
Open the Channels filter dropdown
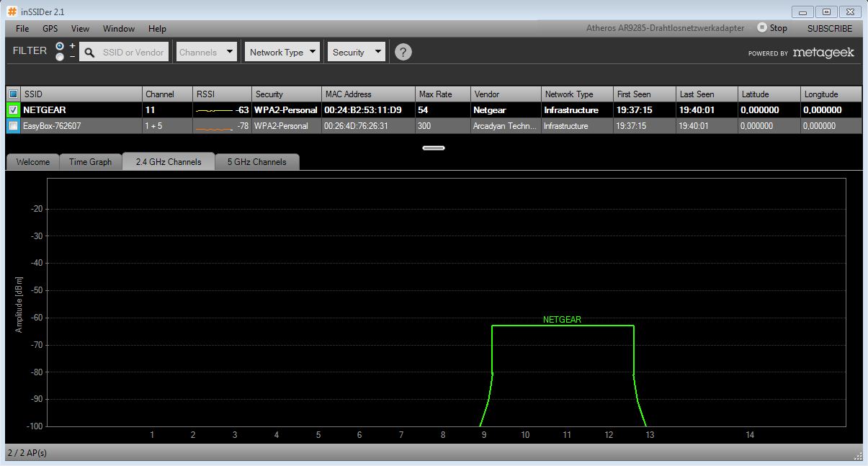pyautogui.click(x=207, y=52)
